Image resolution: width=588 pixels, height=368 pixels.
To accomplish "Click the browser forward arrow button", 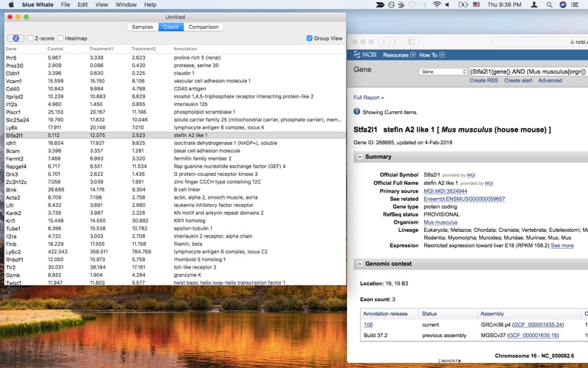I will (395, 42).
